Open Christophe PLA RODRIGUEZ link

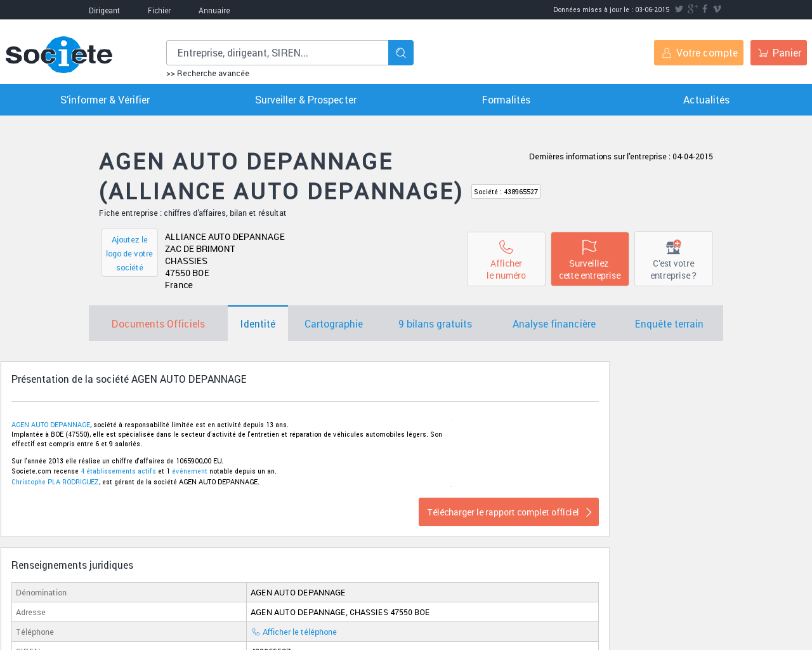(55, 482)
